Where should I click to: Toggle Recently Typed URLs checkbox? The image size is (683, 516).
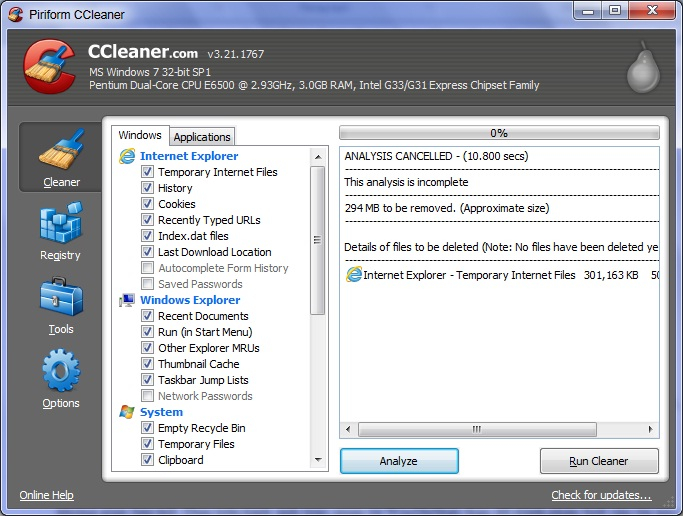click(147, 219)
